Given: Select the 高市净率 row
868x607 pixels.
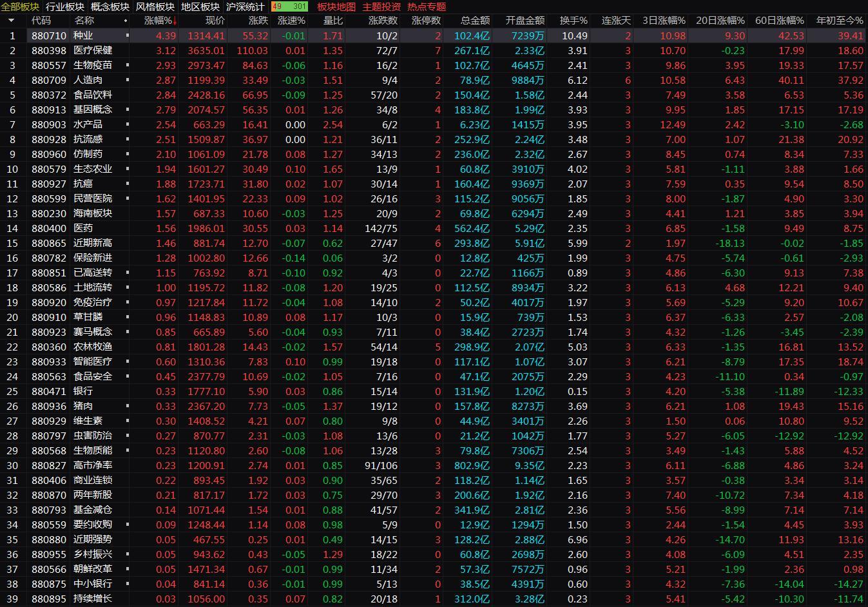Looking at the screenshot, I should click(434, 465).
